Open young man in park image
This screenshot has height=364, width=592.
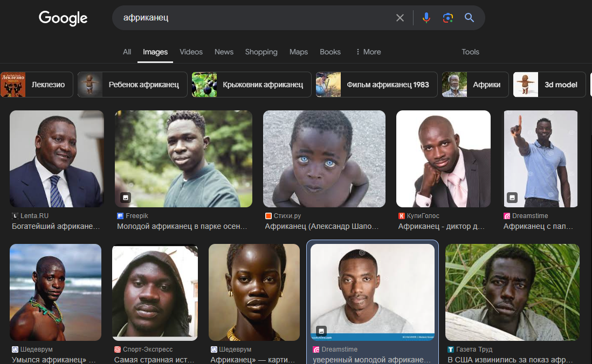[x=183, y=159]
